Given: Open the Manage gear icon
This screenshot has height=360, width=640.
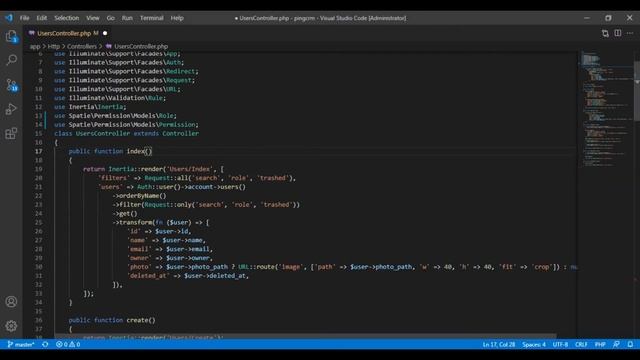Looking at the screenshot, I should pyautogui.click(x=11, y=326).
